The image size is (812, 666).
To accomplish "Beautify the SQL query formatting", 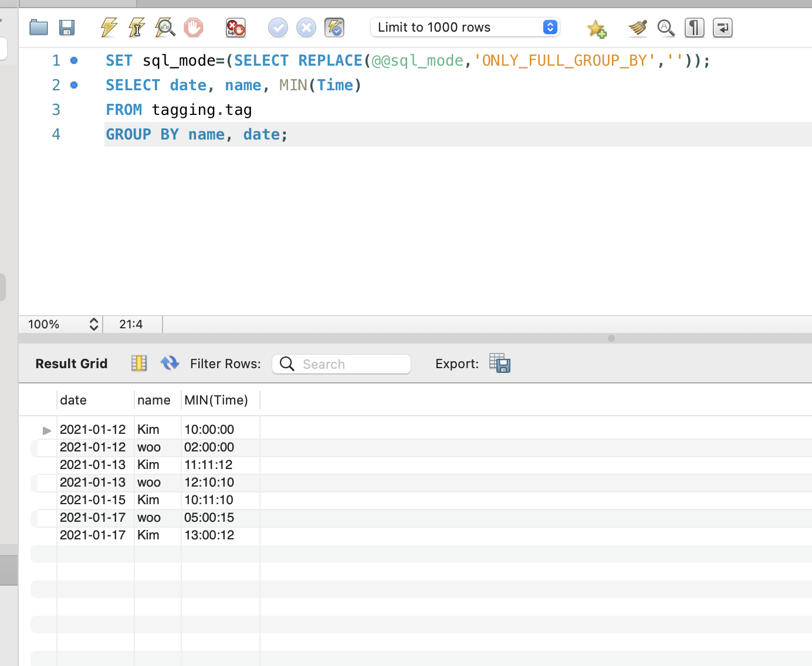I will [x=638, y=28].
